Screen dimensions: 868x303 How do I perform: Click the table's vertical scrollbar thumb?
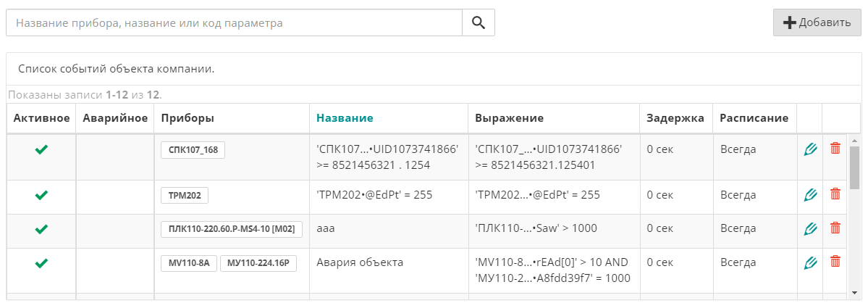[854, 168]
